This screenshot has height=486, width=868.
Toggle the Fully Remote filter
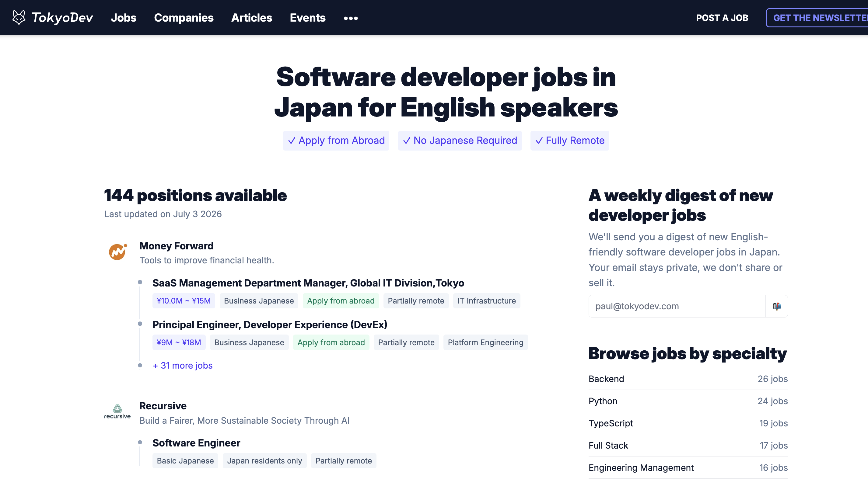tap(569, 141)
